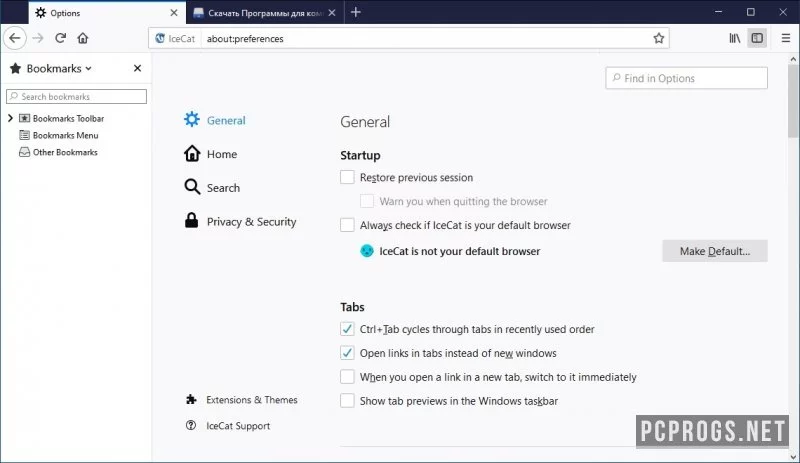
Task: Click the Search bookmarks field
Action: tap(77, 96)
